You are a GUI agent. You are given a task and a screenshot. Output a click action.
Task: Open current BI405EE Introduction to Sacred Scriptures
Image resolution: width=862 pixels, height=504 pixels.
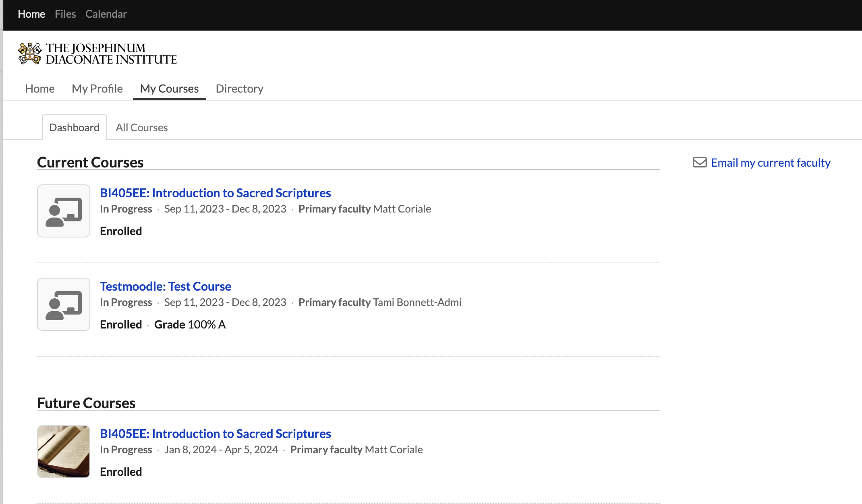tap(215, 193)
